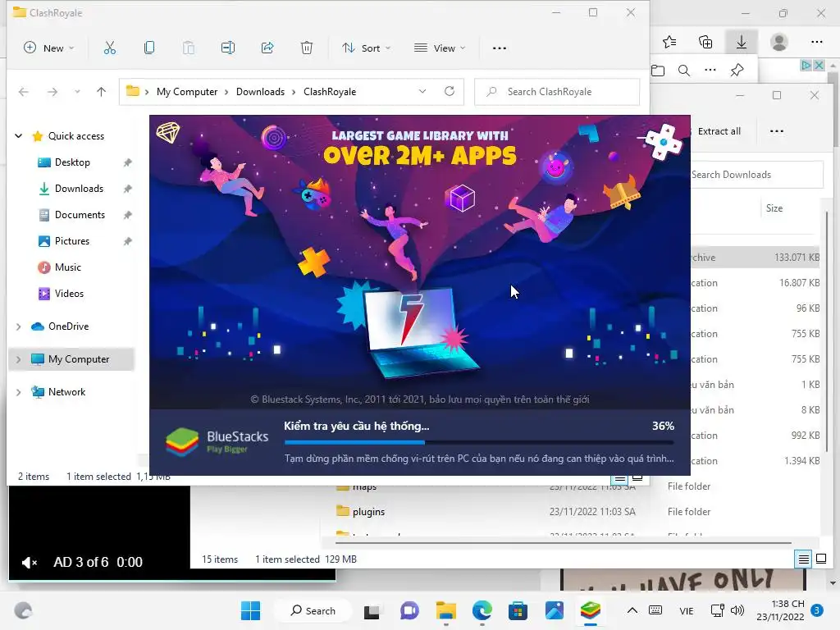Unmute the video ad speaker icon

[x=29, y=563]
